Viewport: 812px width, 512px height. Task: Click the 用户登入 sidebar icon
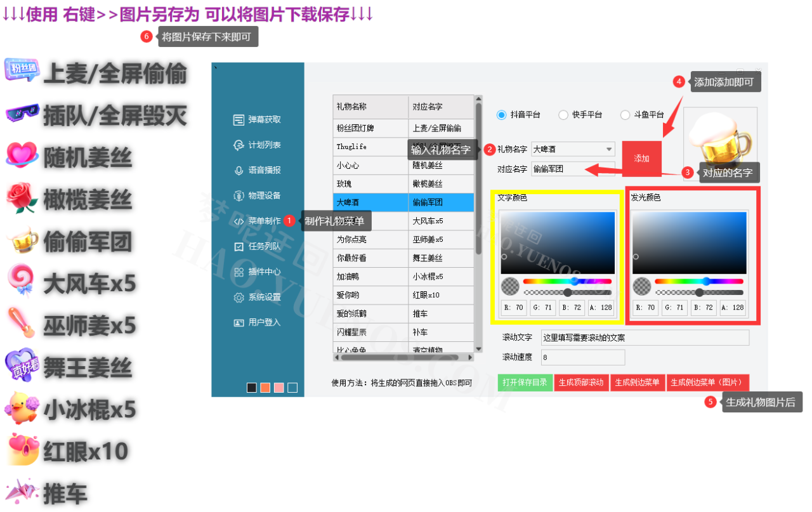(239, 322)
